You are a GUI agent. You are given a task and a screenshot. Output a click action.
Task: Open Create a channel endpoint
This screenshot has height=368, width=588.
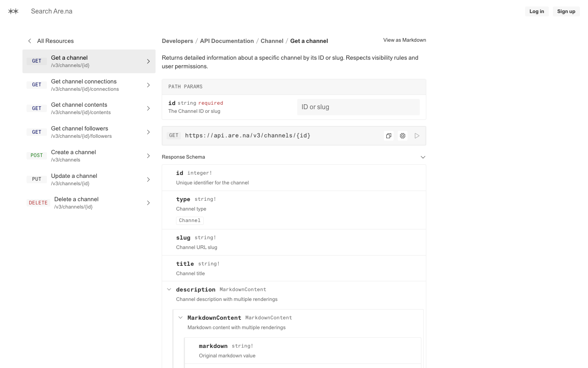[89, 156]
